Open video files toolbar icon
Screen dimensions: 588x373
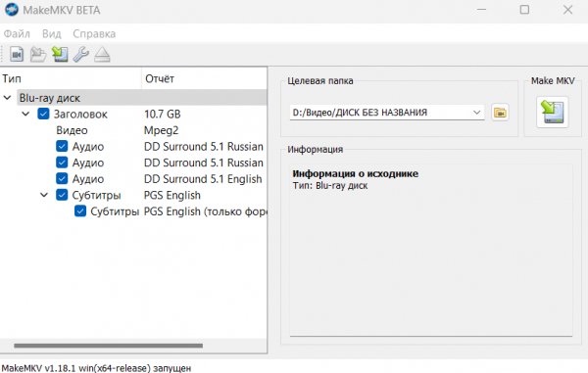click(x=17, y=55)
